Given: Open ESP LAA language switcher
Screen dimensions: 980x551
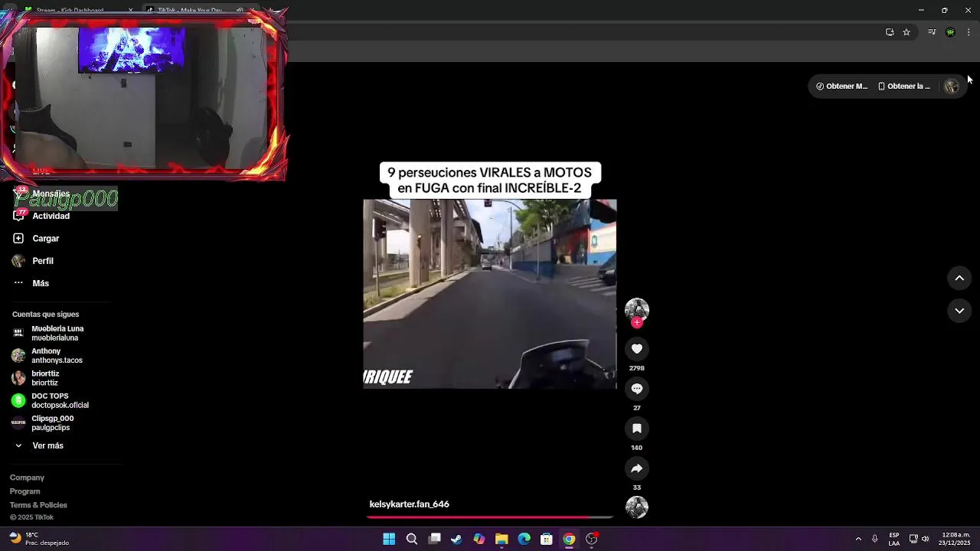Looking at the screenshot, I should tap(894, 539).
